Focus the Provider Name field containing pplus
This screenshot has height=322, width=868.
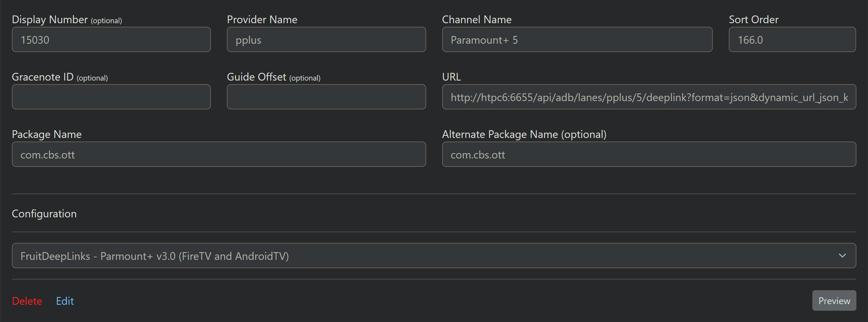326,40
